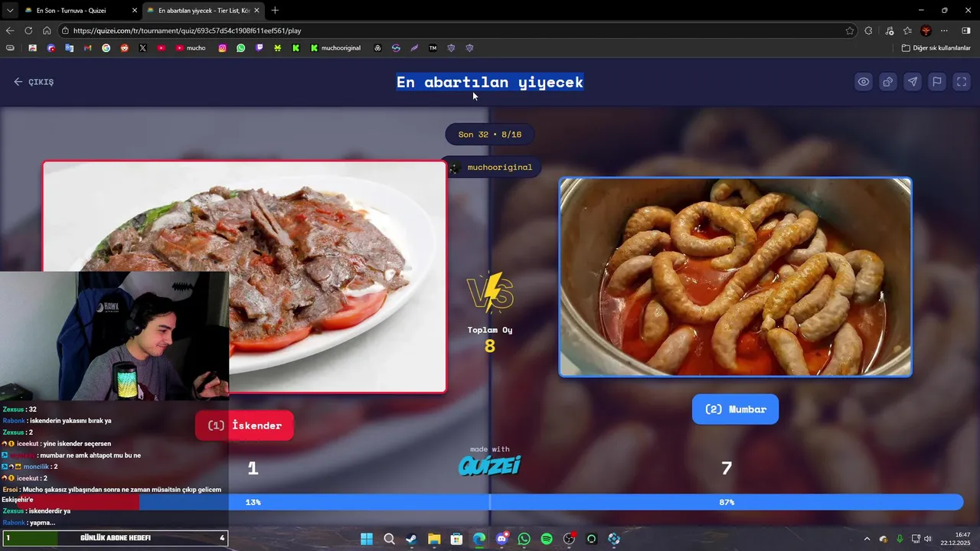Click chat message 'iskenderin yakasını bırak ya'
The image size is (980, 551).
point(70,420)
